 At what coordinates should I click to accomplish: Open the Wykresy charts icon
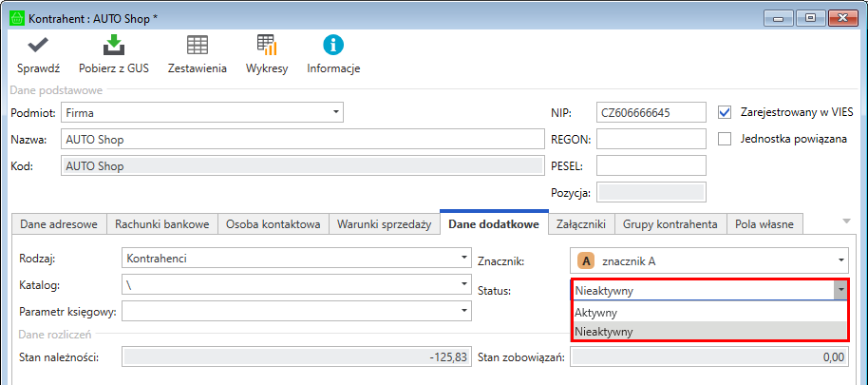coord(267,46)
